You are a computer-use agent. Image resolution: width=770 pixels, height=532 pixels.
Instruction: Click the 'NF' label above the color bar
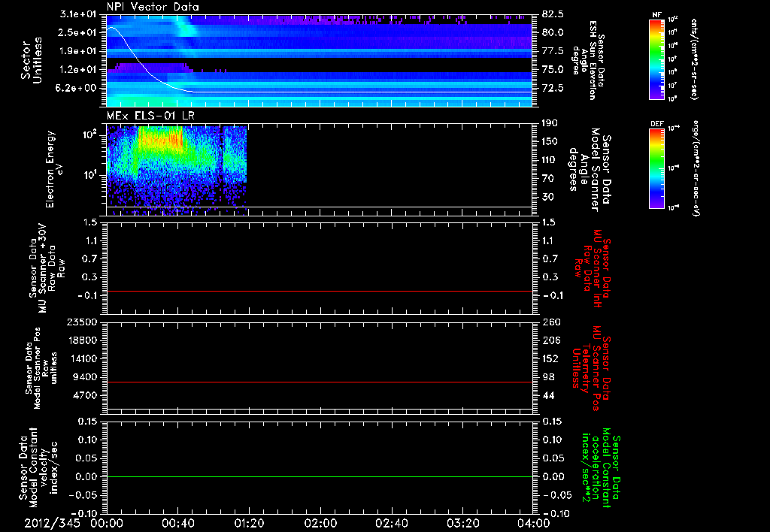coord(656,15)
